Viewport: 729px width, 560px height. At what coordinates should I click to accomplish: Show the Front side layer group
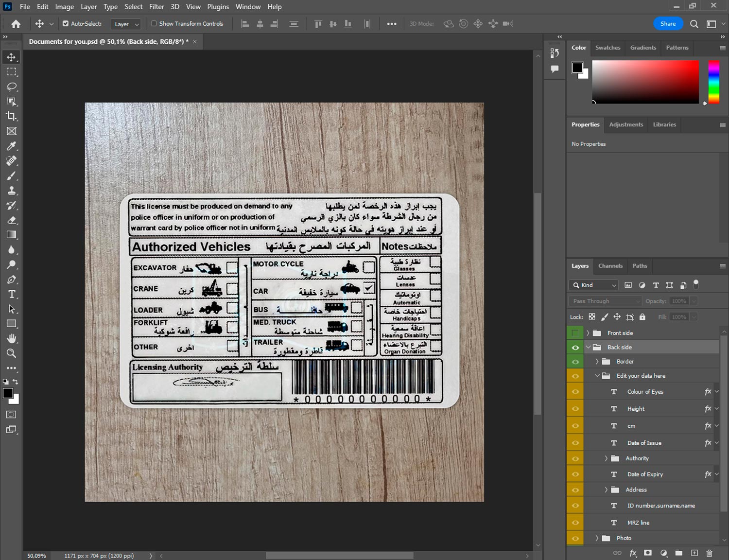click(x=575, y=333)
